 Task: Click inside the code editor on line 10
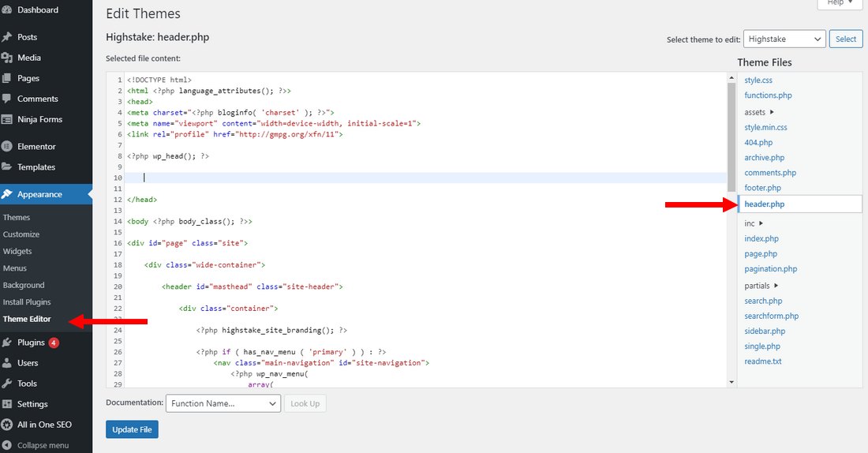[x=395, y=178]
